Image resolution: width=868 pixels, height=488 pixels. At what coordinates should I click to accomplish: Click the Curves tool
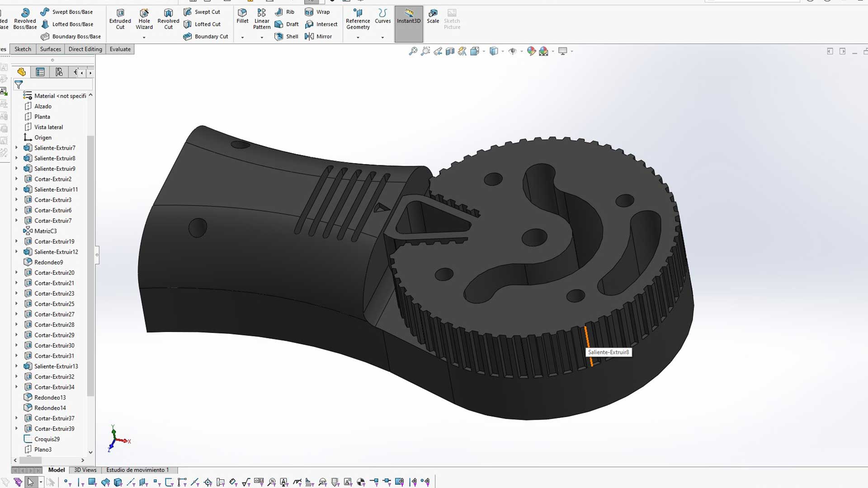coord(382,16)
